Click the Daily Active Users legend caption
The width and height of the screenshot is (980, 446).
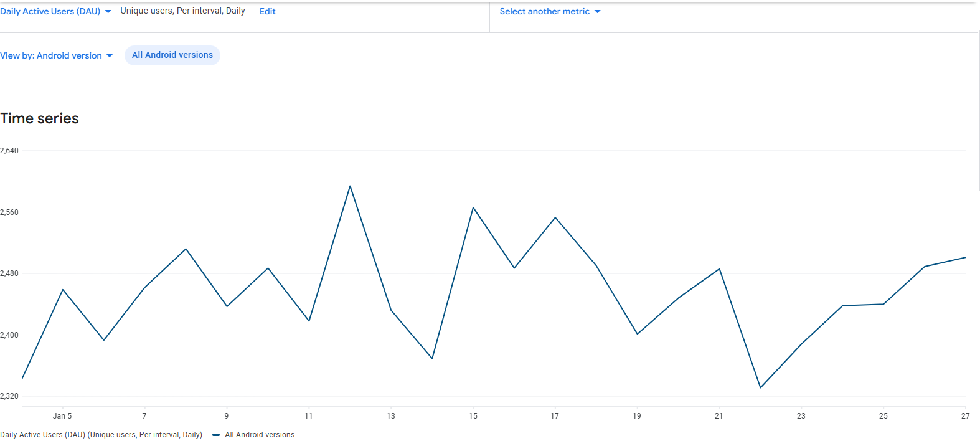pos(101,435)
